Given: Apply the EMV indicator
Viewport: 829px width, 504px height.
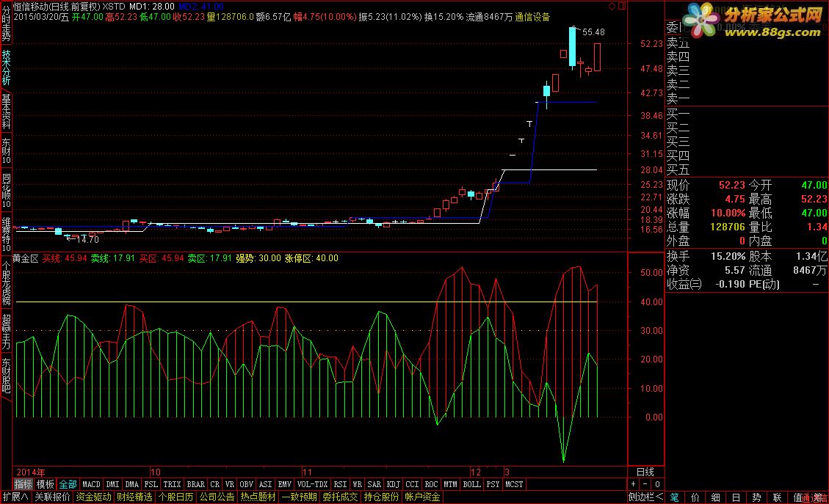Looking at the screenshot, I should tap(284, 484).
